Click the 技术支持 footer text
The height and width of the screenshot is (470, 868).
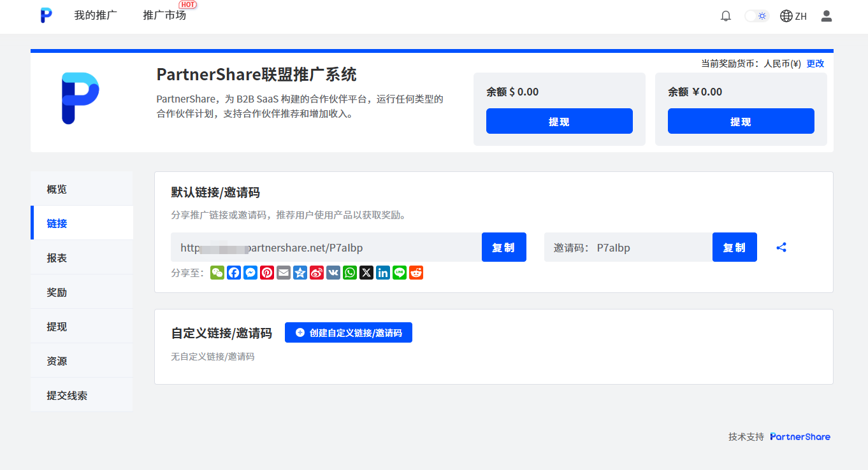tap(746, 436)
